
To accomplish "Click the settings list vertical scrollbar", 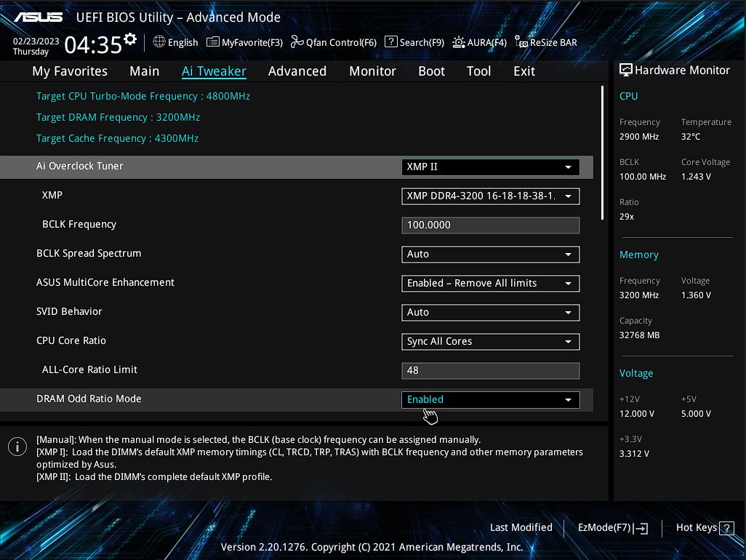I will click(602, 153).
